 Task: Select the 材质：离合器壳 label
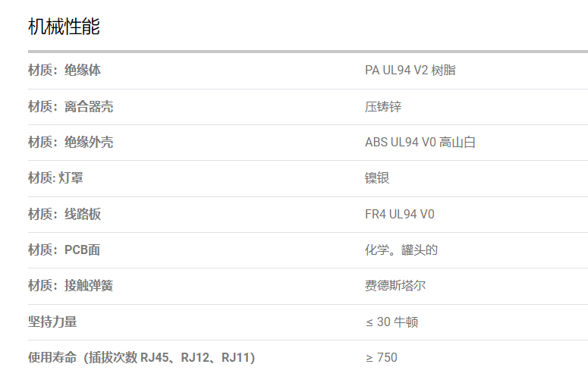click(71, 106)
